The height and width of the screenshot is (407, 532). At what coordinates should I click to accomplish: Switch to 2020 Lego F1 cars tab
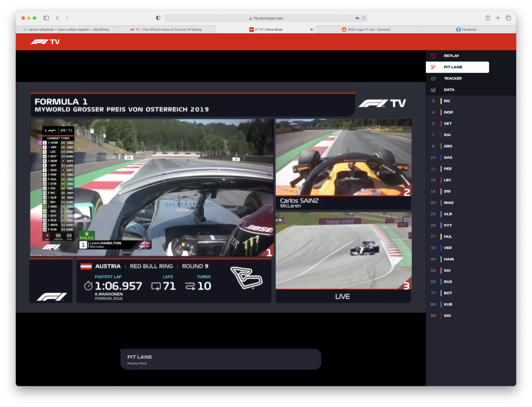pos(366,30)
